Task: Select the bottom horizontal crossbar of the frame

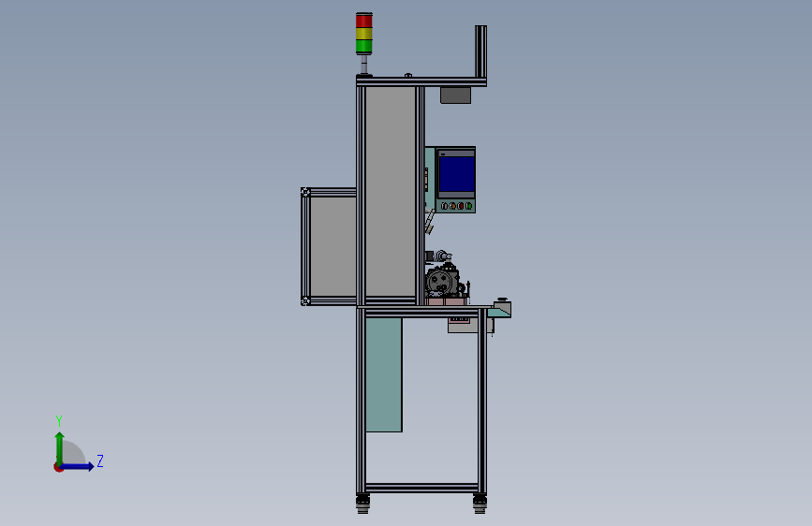Action: pyautogui.click(x=421, y=488)
